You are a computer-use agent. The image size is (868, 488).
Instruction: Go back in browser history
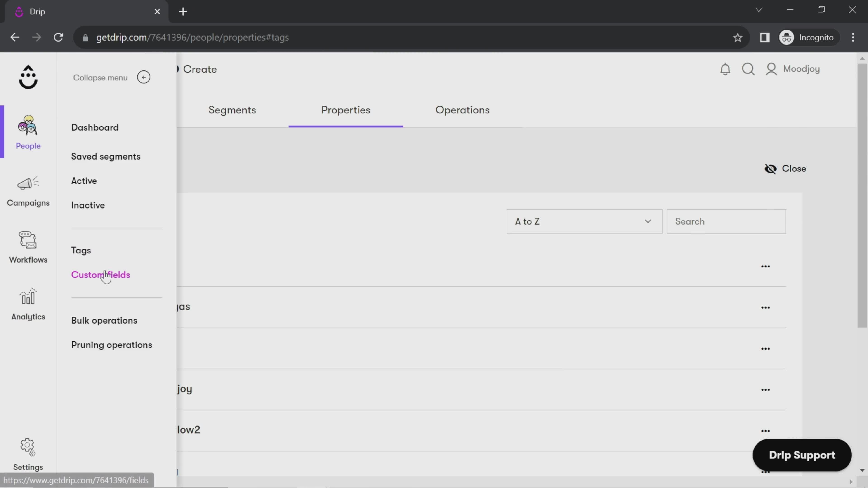tap(15, 37)
